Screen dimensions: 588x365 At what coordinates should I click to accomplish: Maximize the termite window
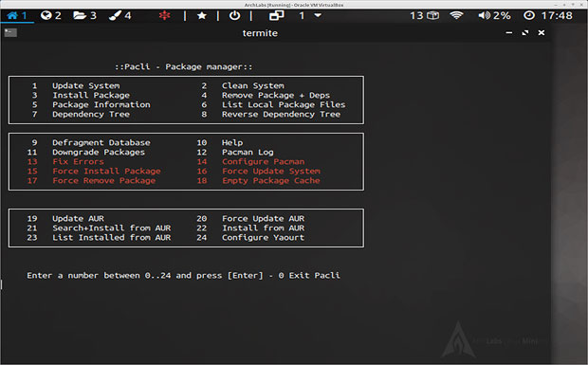525,32
